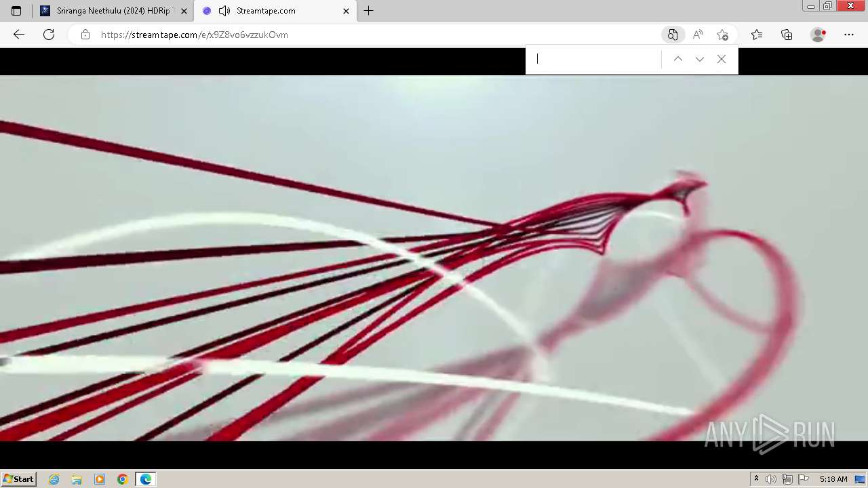Open network status tray icon

(787, 479)
